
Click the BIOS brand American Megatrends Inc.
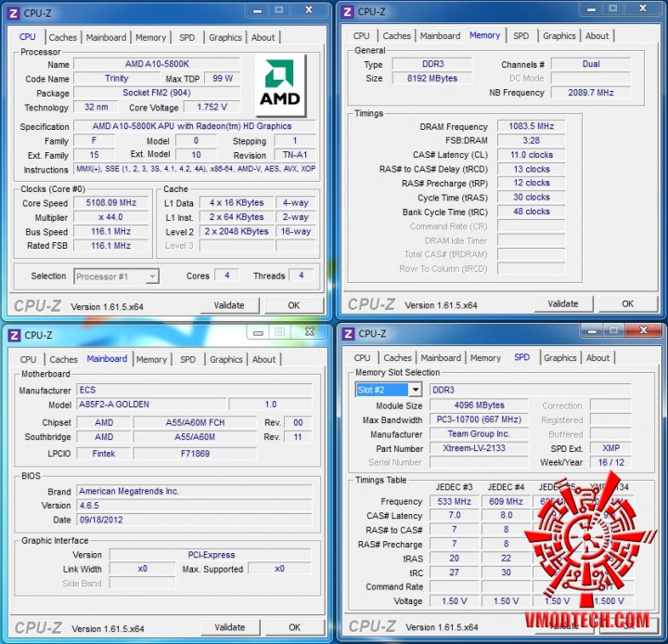click(194, 491)
